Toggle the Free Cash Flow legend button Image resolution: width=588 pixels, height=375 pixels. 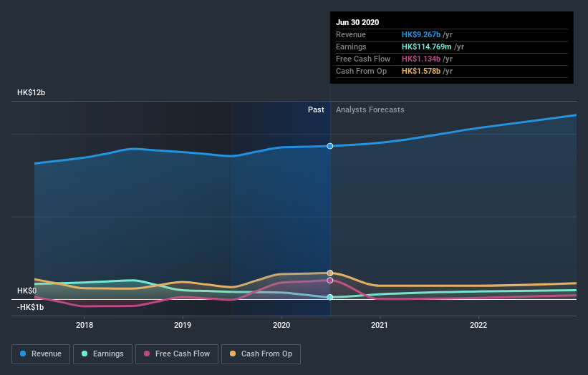tap(177, 354)
